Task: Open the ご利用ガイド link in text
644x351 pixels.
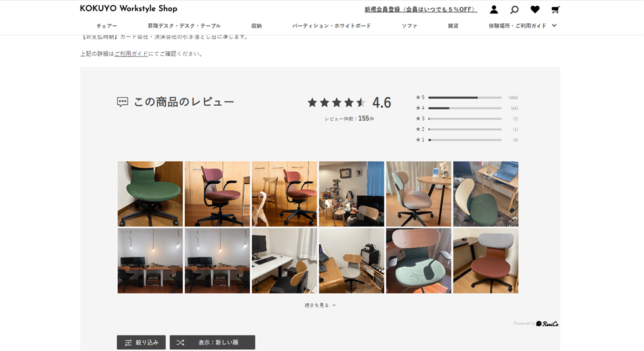Action: click(x=131, y=54)
